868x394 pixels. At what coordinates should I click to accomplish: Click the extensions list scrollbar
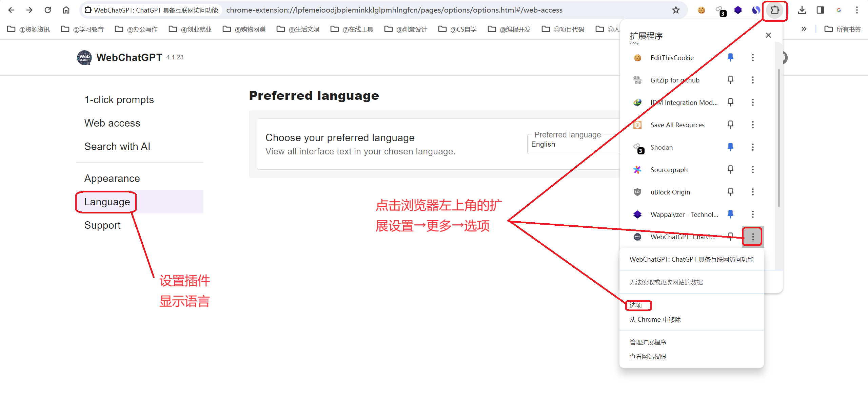779,137
